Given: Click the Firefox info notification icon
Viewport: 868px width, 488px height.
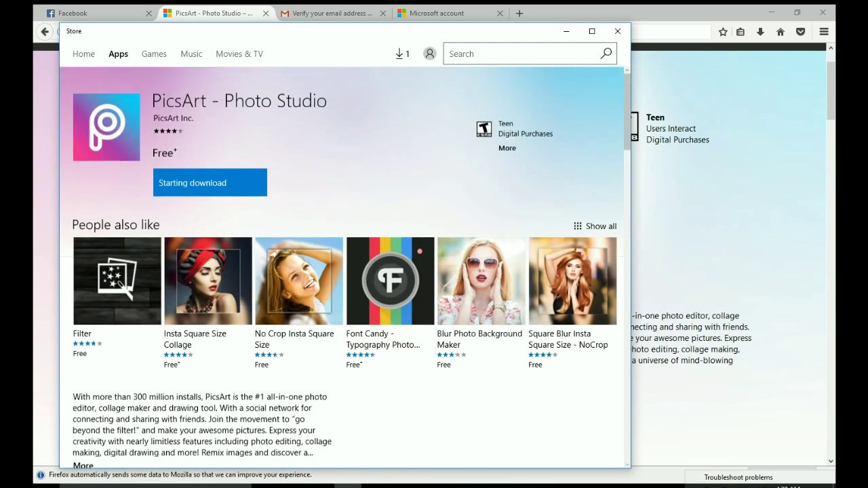Looking at the screenshot, I should 41,475.
